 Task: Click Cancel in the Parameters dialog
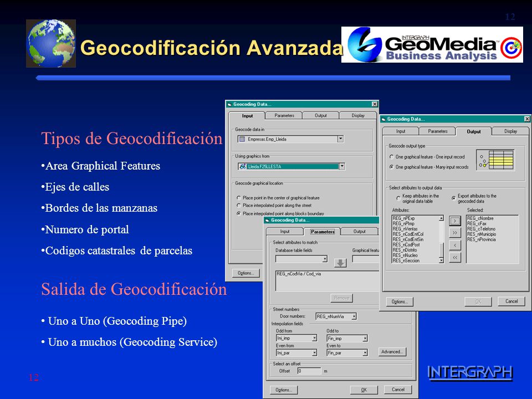[x=398, y=390]
